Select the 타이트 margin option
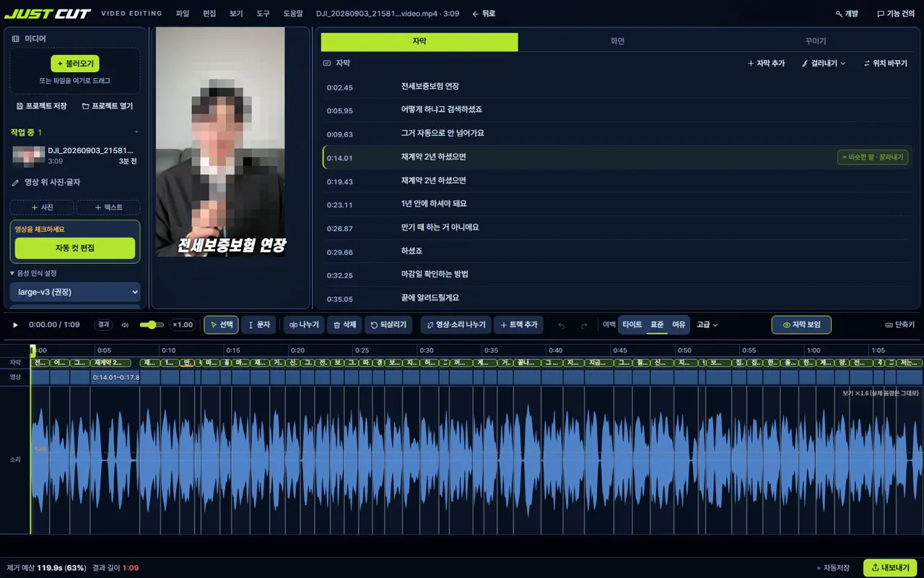The image size is (924, 578). pos(632,325)
